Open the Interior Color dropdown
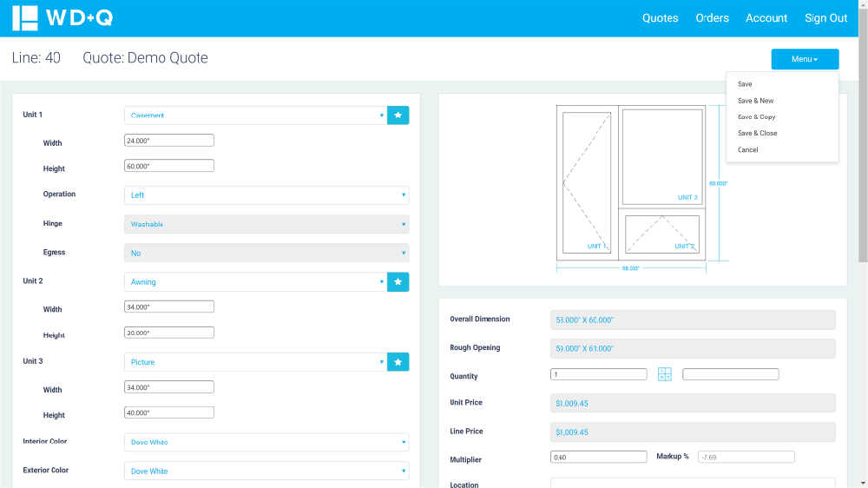The width and height of the screenshot is (868, 488). click(x=266, y=442)
